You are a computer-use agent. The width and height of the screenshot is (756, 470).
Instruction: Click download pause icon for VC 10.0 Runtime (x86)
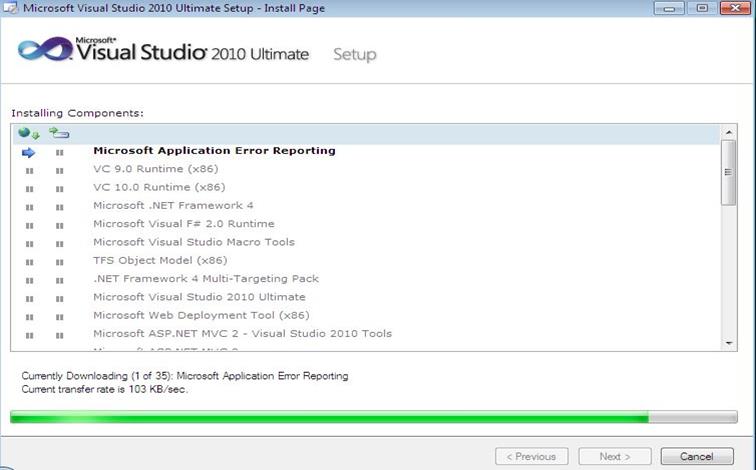pyautogui.click(x=29, y=189)
